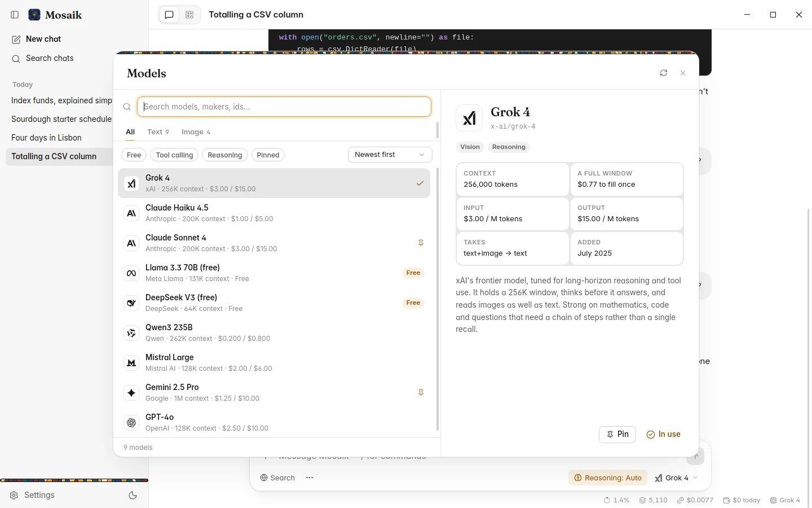Refresh the Models list

coord(664,73)
